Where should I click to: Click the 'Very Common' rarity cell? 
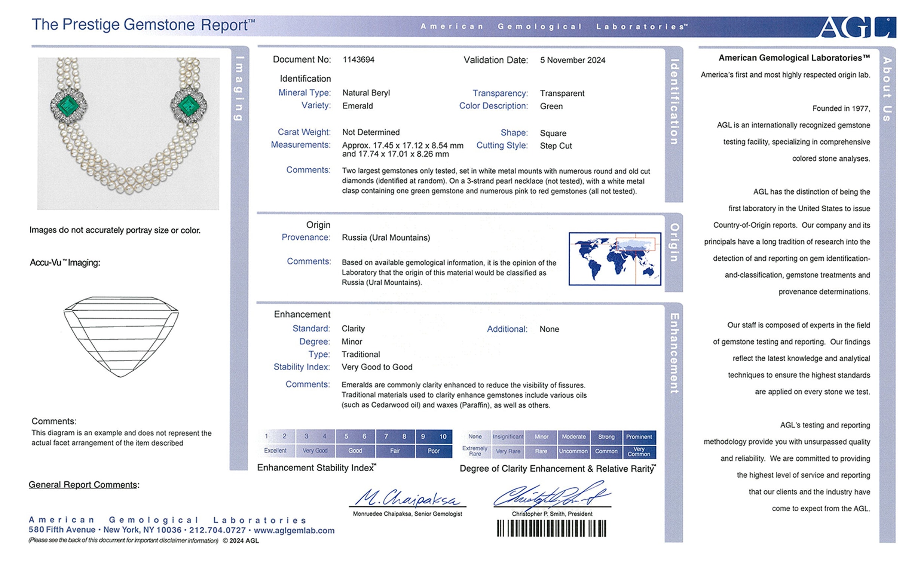click(639, 451)
